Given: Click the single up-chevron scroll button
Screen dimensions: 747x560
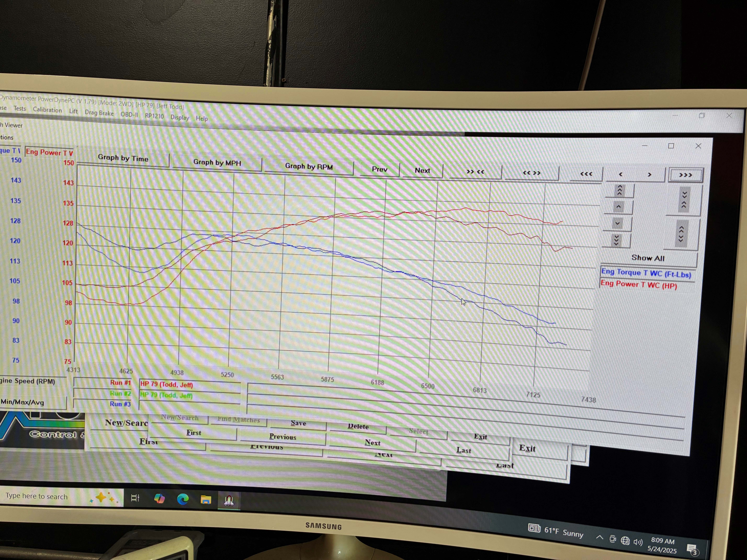Looking at the screenshot, I should point(619,207).
